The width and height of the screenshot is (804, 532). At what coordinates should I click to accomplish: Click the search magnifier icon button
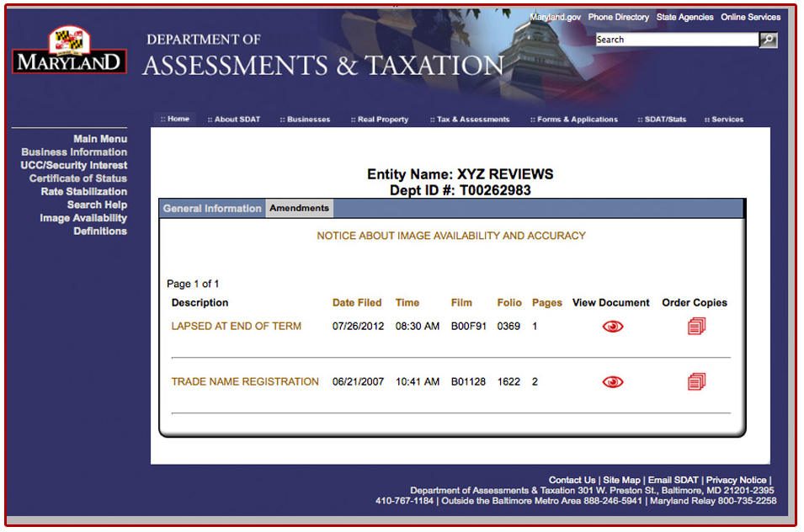[768, 40]
